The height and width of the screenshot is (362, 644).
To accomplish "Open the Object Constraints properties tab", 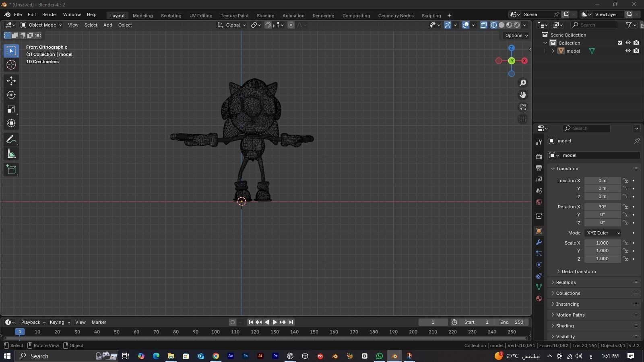I will click(539, 276).
